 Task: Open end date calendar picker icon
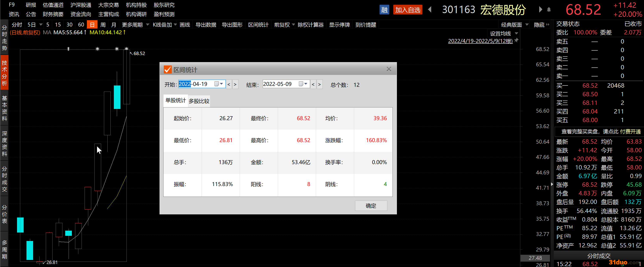[x=301, y=84]
